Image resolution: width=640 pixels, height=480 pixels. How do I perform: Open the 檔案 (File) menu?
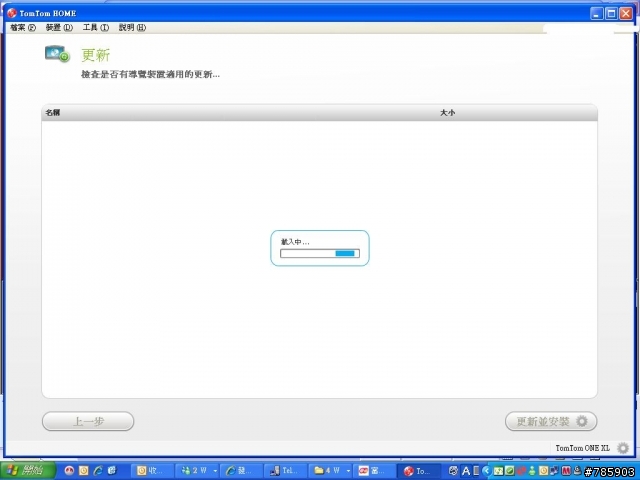point(23,27)
